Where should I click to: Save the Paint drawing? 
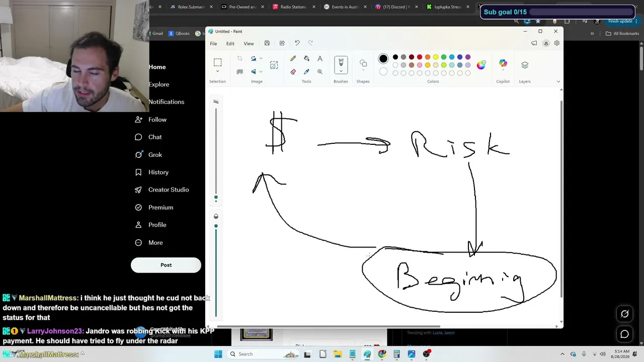[267, 43]
